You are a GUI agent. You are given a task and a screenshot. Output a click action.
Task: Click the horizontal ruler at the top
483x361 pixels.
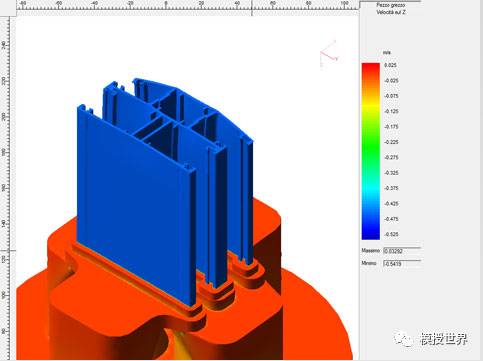click(x=187, y=8)
